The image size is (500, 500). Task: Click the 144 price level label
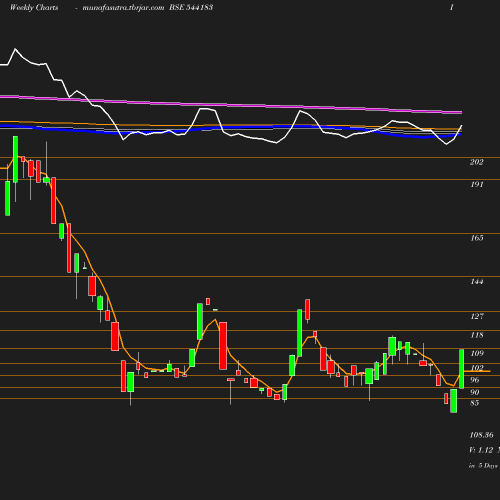(477, 281)
